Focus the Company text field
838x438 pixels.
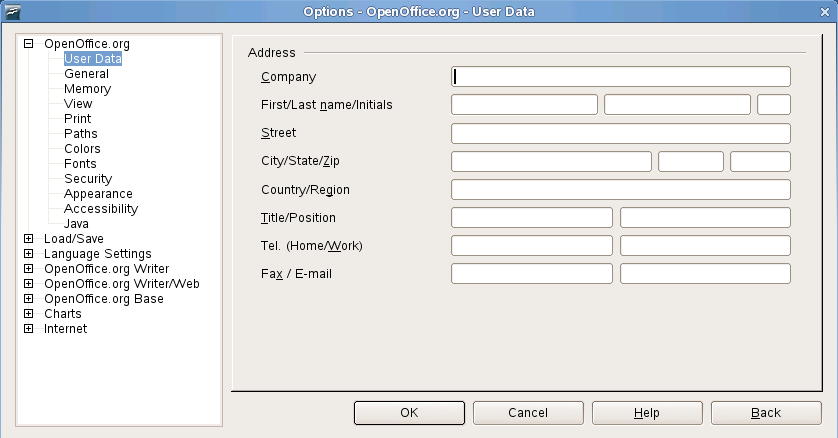click(620, 77)
